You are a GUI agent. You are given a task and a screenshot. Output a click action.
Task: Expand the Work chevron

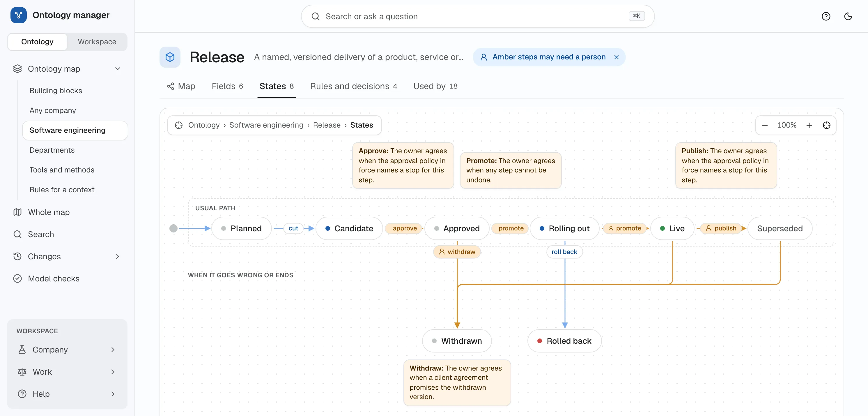[113, 372]
